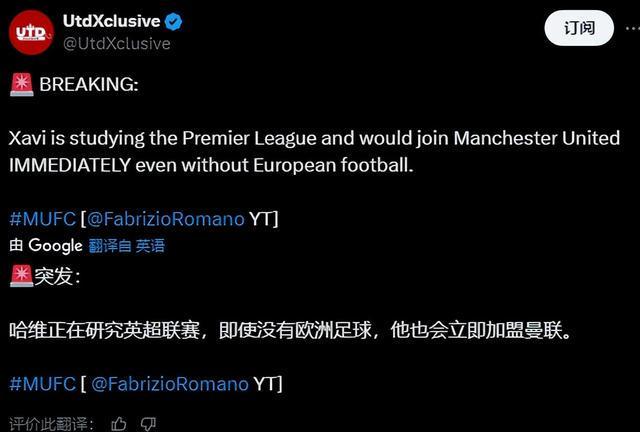Open #MUFC hashtag in the English tweet
Screen dimensions: 640x432
click(x=42, y=219)
